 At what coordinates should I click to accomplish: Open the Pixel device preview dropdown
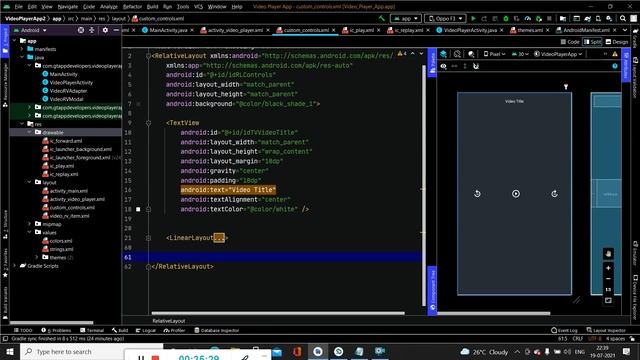pos(494,54)
